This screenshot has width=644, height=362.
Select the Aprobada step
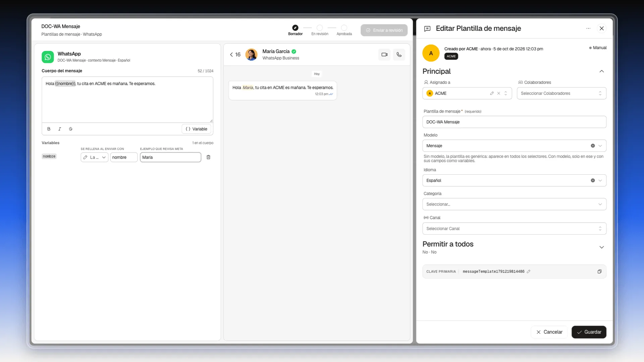(x=344, y=30)
